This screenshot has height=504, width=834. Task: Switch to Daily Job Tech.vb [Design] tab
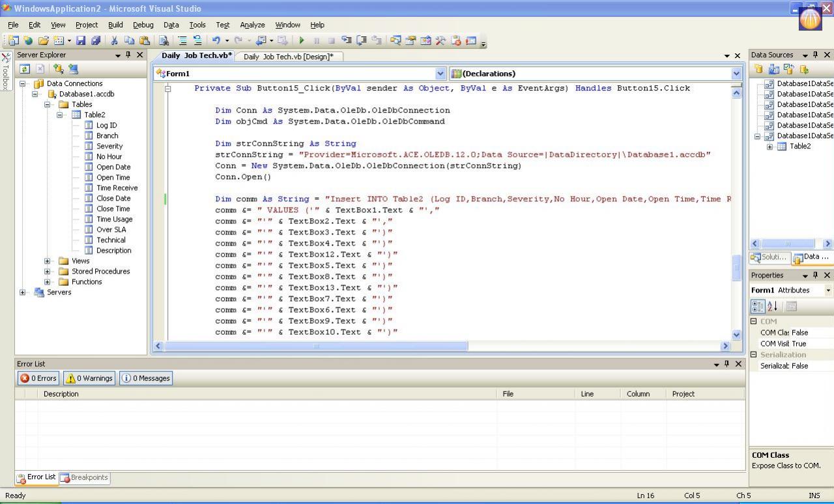point(288,57)
